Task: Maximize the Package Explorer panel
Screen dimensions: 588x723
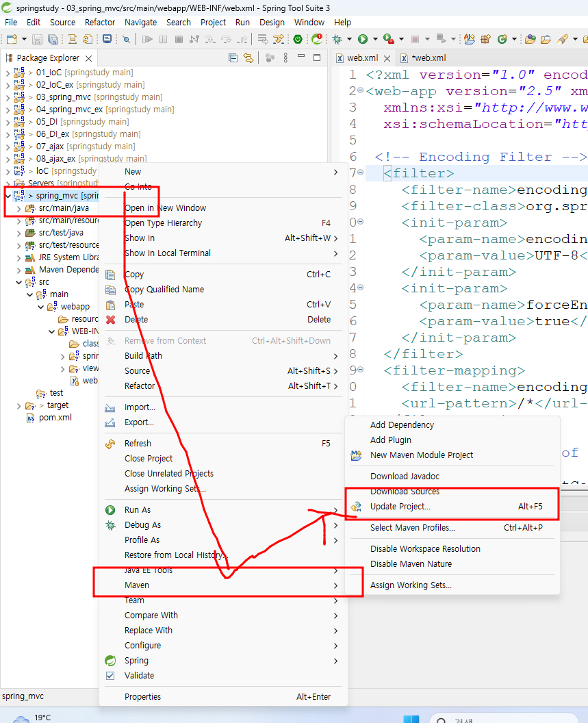Action: click(x=317, y=58)
